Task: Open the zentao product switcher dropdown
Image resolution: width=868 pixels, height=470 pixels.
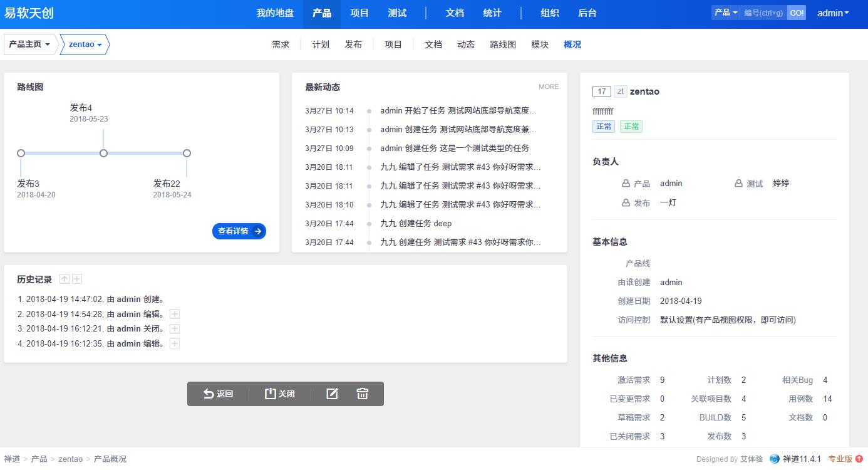Action: point(85,44)
